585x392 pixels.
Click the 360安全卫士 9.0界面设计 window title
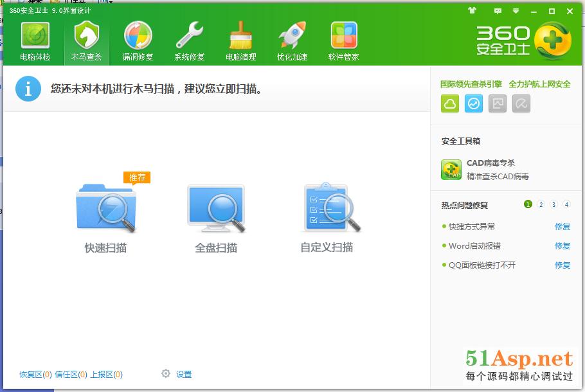coord(50,10)
